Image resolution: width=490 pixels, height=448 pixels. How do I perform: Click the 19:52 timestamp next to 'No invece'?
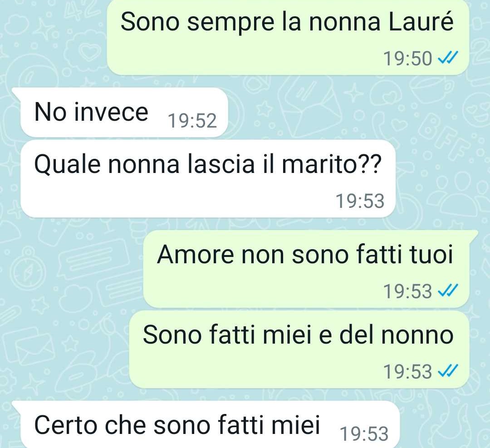click(x=192, y=121)
